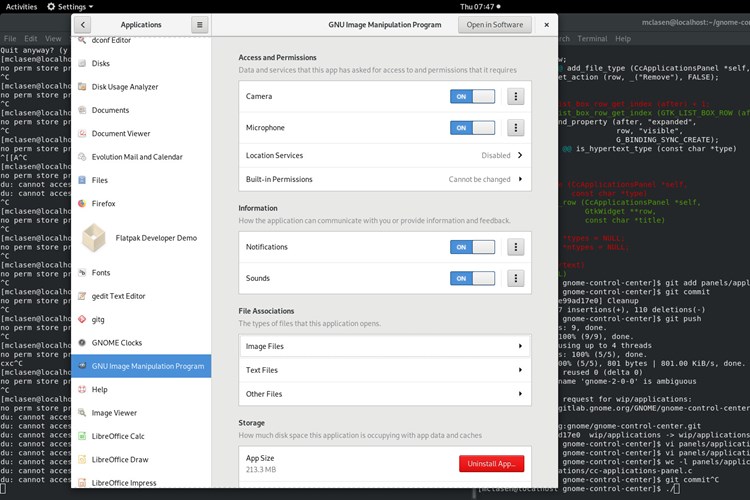Select Evolution Mail and Calendar entry

click(x=141, y=156)
